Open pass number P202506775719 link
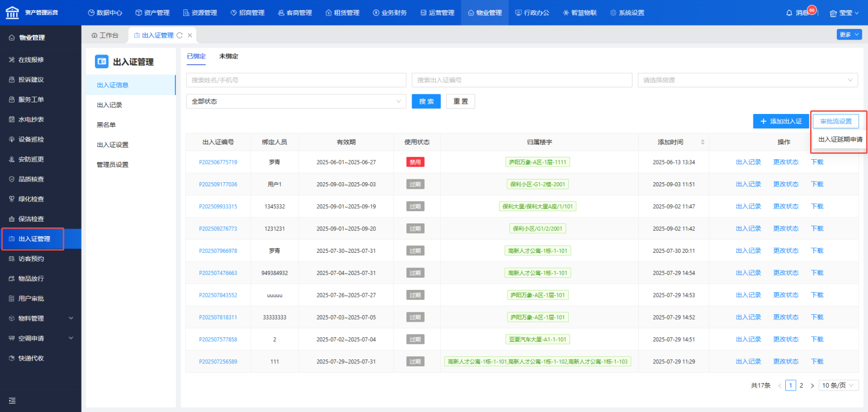This screenshot has width=868, height=412. coord(218,162)
